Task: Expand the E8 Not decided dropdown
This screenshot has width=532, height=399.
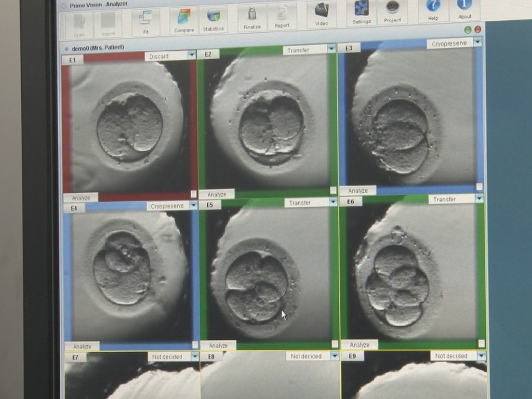Action: tap(335, 356)
